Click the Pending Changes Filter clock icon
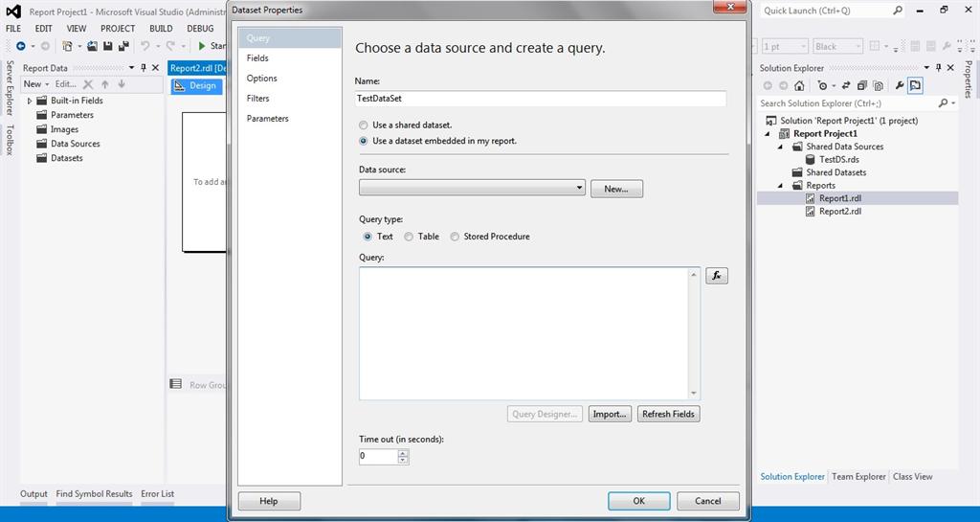Image resolution: width=980 pixels, height=522 pixels. pos(822,85)
